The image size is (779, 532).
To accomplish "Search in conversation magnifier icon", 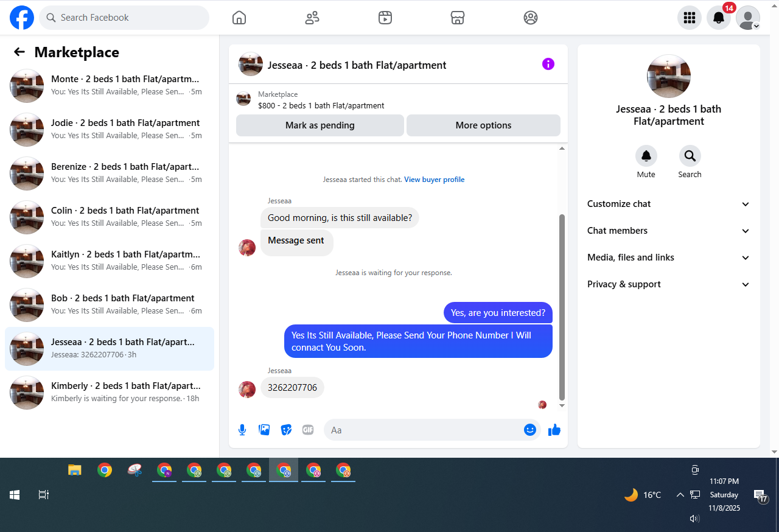I will (x=690, y=156).
